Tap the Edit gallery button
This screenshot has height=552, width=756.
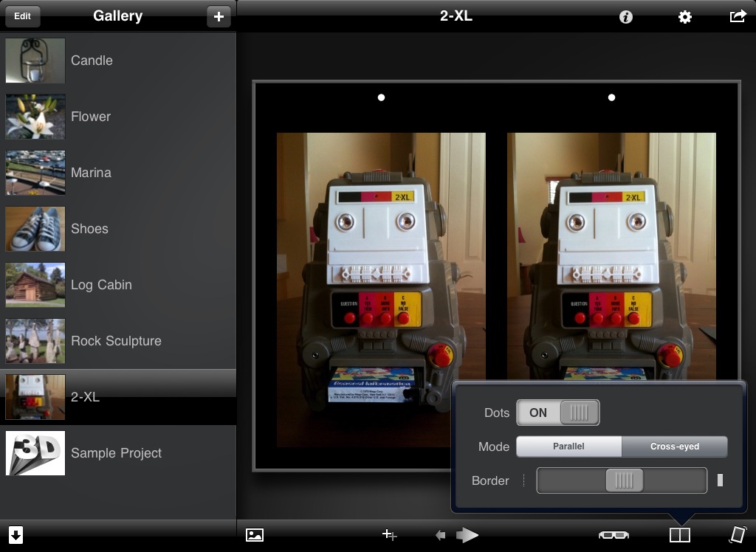(22, 16)
